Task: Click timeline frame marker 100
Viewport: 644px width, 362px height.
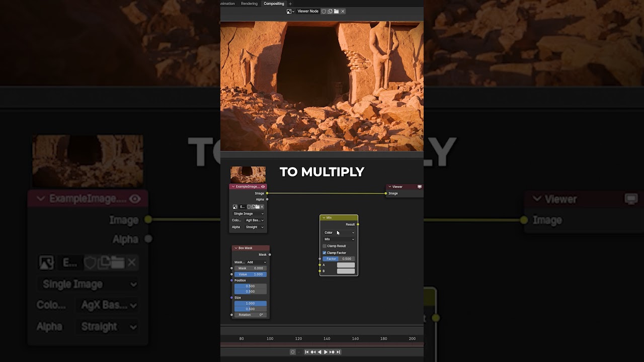Action: [270, 338]
